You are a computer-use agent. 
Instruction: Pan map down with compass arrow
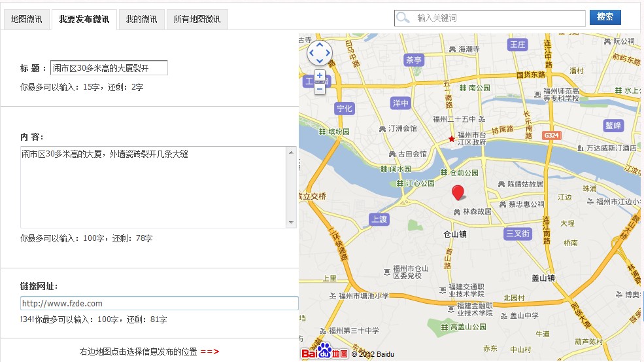pyautogui.click(x=320, y=62)
